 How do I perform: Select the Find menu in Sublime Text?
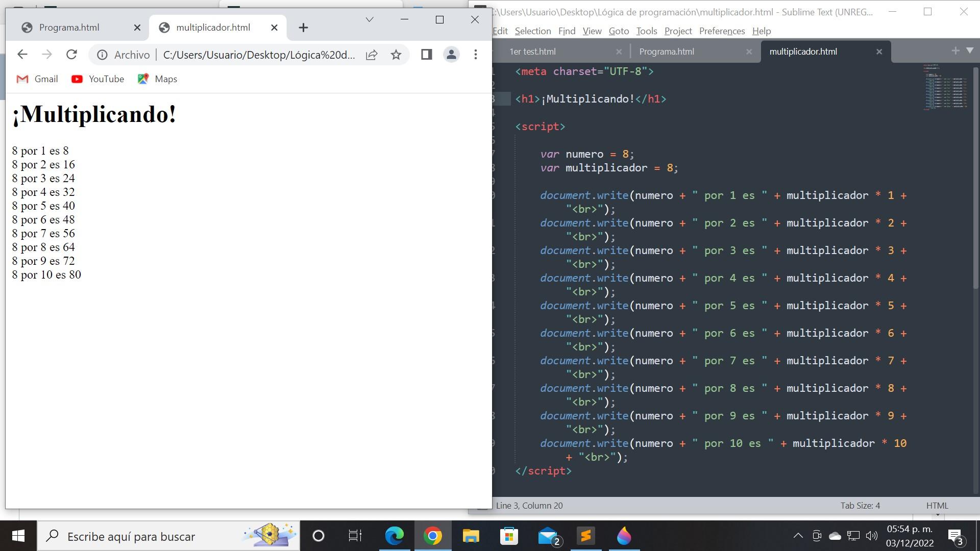click(568, 31)
